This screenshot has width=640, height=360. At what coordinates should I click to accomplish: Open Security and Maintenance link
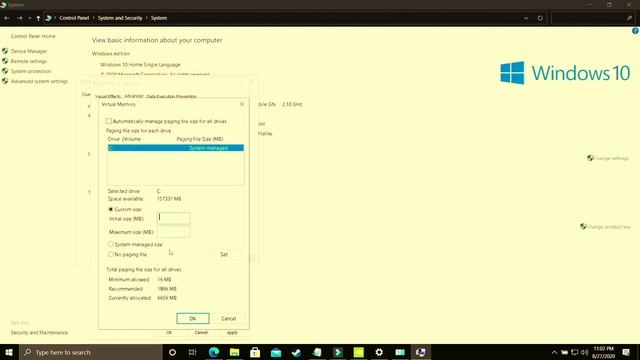point(39,333)
